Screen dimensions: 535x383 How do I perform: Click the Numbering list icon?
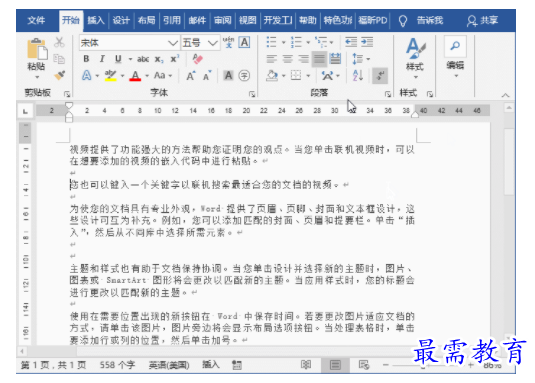click(296, 42)
